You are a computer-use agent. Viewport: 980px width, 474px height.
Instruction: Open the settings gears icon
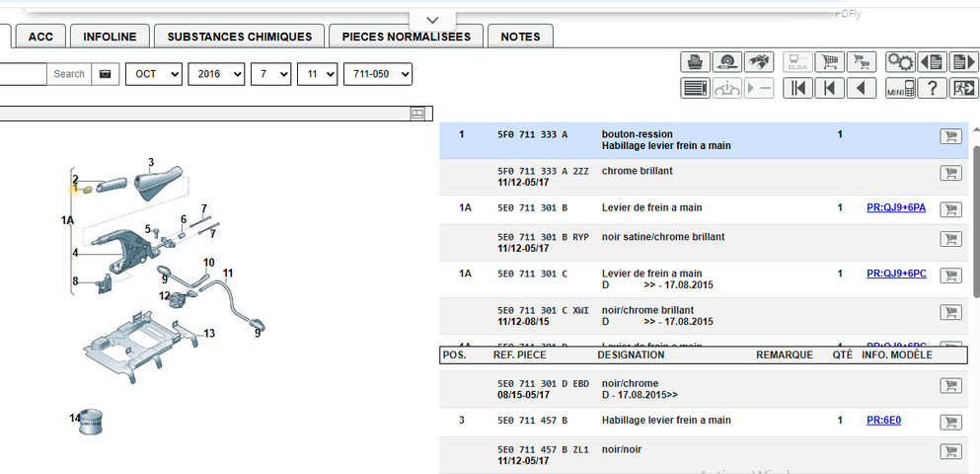coord(900,62)
